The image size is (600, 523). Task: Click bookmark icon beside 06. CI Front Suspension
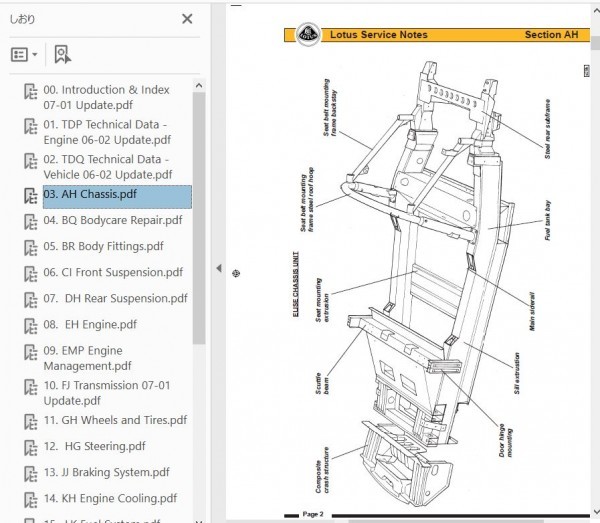[31, 274]
